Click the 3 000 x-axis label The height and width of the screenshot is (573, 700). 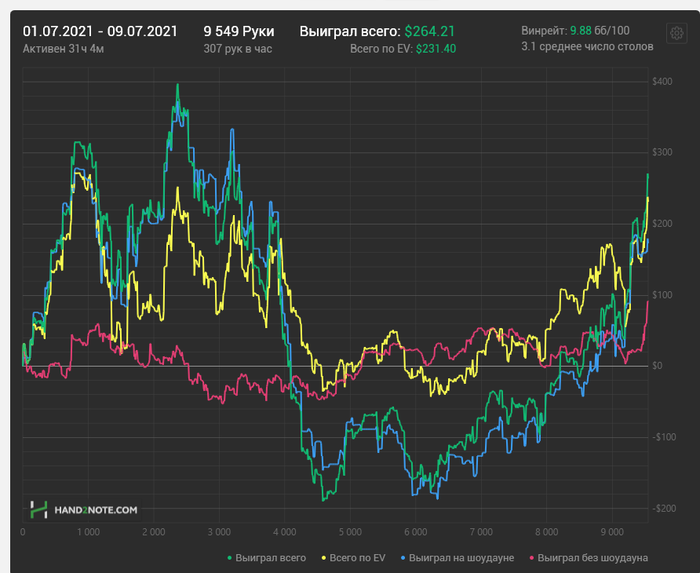pyautogui.click(x=219, y=532)
